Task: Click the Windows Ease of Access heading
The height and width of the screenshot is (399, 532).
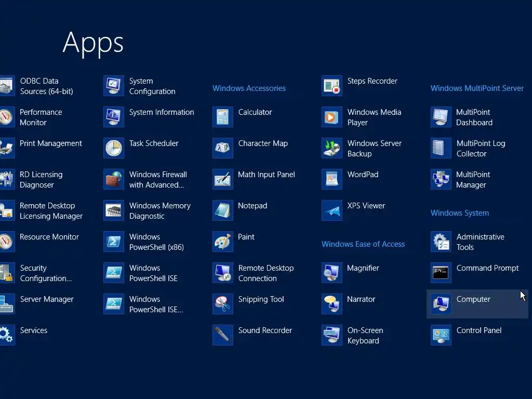Action: [363, 244]
